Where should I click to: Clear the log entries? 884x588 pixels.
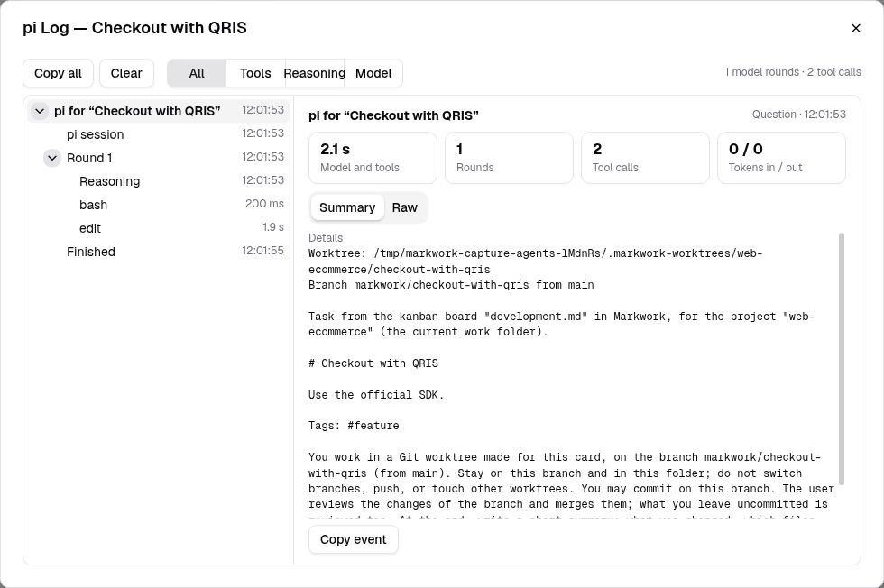click(126, 73)
